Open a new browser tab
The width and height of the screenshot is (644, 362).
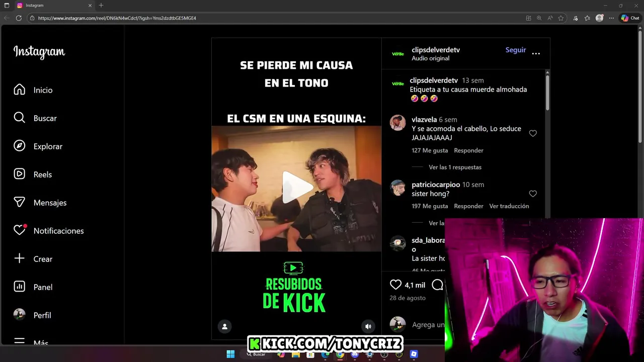point(101,5)
